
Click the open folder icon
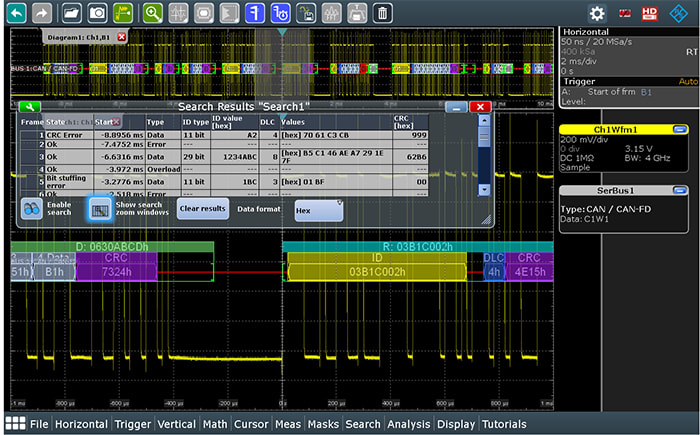(71, 13)
